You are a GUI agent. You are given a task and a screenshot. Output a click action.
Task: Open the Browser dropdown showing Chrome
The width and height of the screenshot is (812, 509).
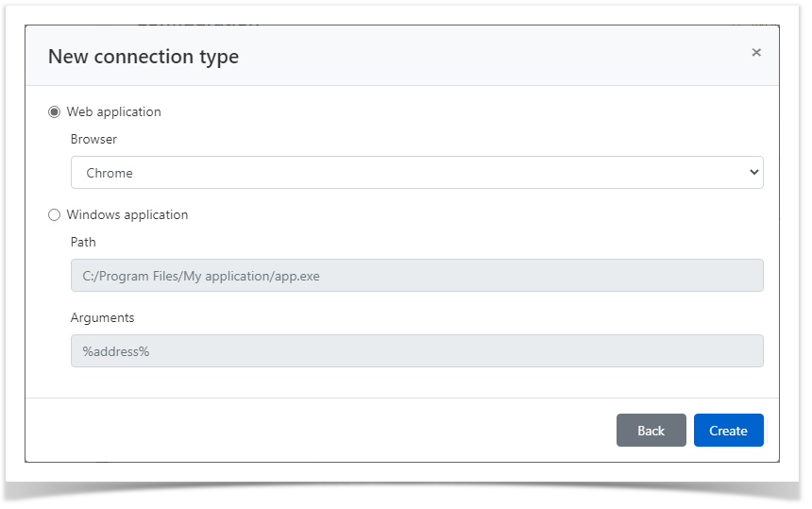[x=416, y=173]
